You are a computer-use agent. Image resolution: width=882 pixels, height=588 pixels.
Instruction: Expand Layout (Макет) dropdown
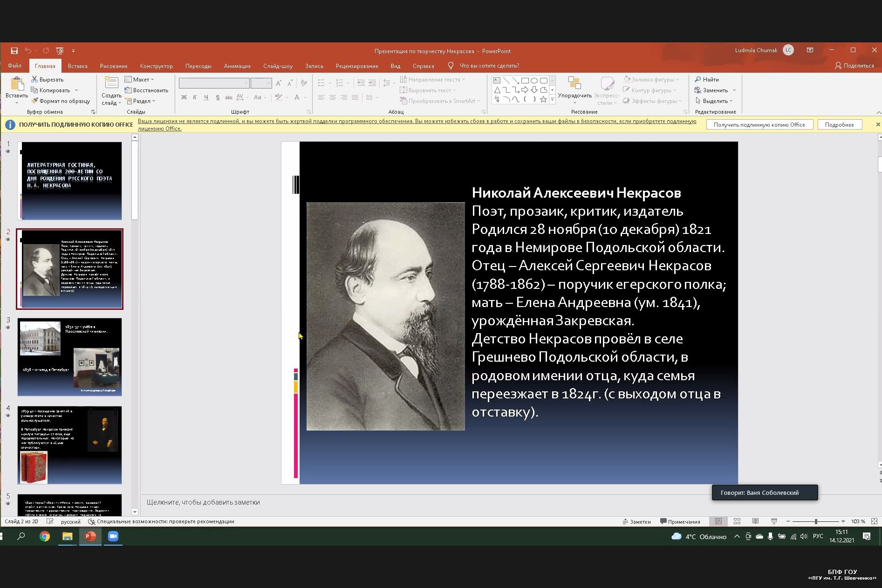140,80
